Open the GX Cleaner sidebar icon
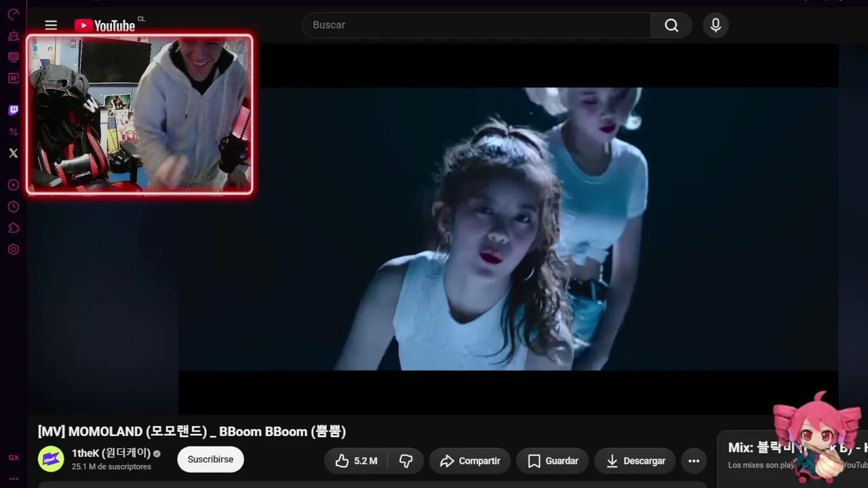Image resolution: width=868 pixels, height=488 pixels. (13, 35)
